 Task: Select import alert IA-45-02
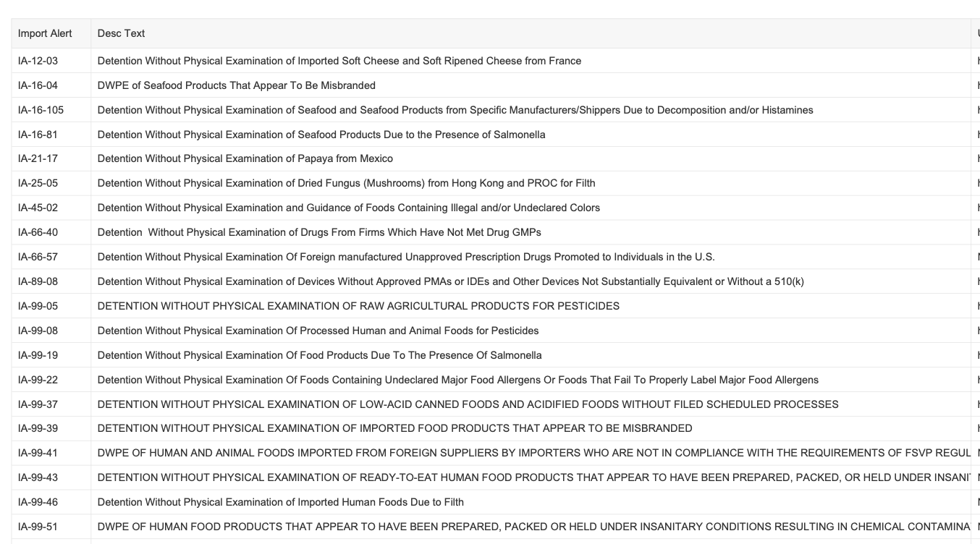click(38, 208)
